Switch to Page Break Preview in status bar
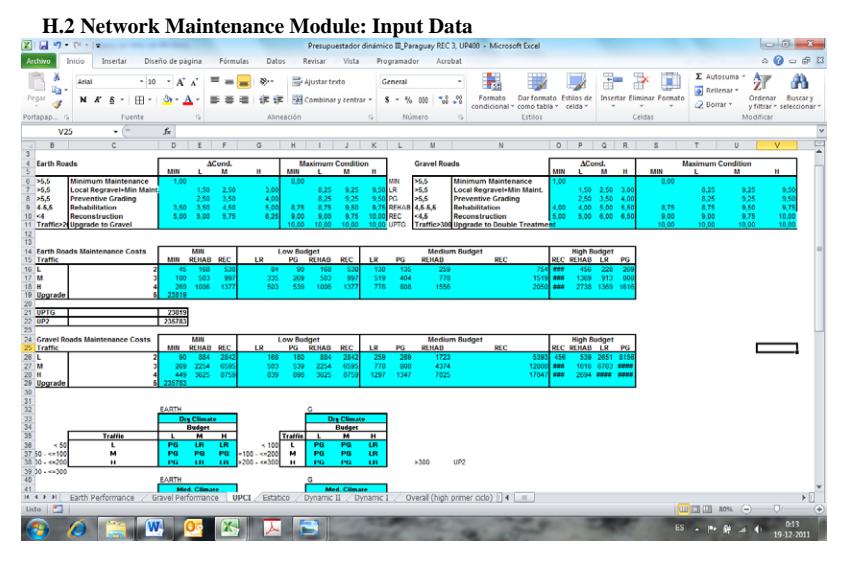The image size is (843, 561). pos(707,509)
